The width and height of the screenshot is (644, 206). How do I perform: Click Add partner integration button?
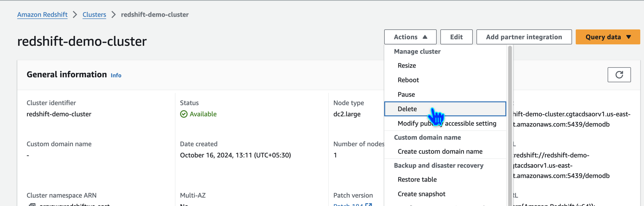(524, 37)
